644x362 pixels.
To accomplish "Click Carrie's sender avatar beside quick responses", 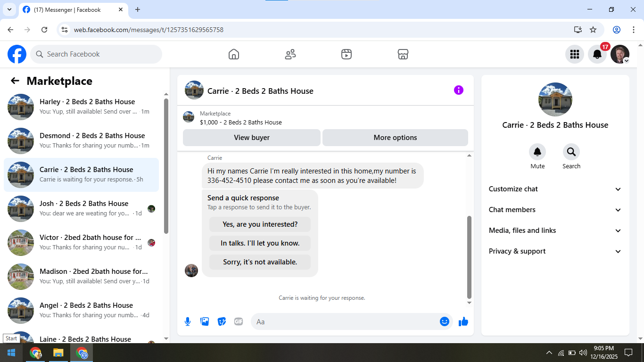I will [191, 271].
